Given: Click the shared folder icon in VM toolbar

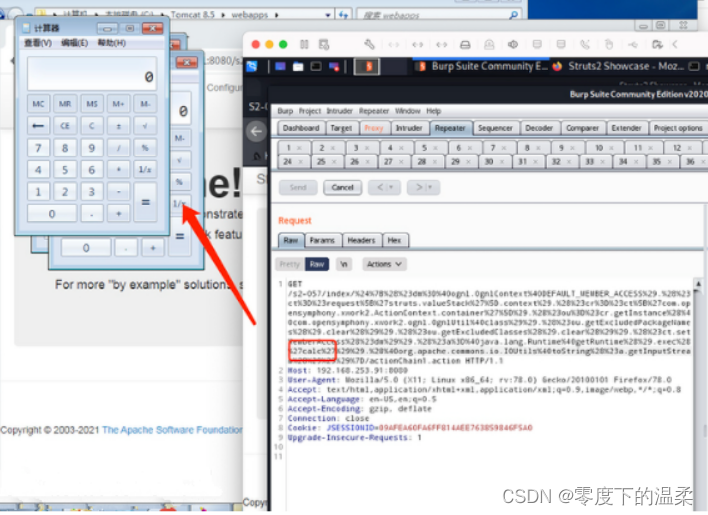Looking at the screenshot, I should [x=657, y=45].
